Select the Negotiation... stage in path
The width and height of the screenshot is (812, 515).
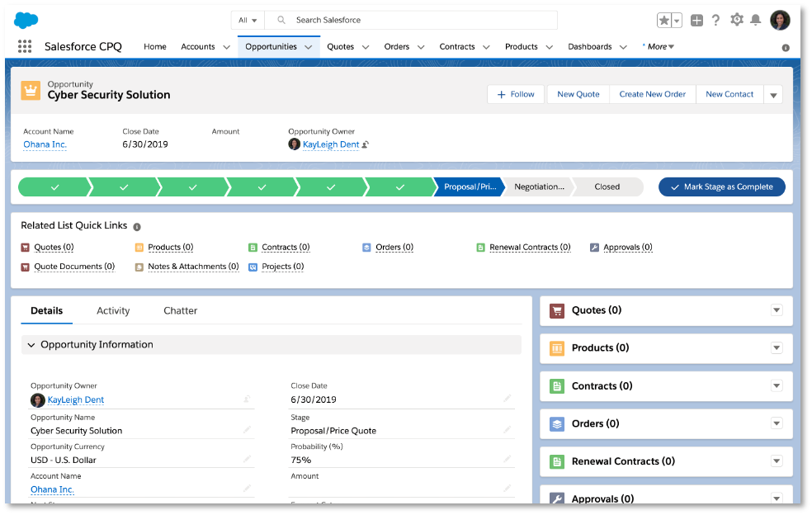539,187
